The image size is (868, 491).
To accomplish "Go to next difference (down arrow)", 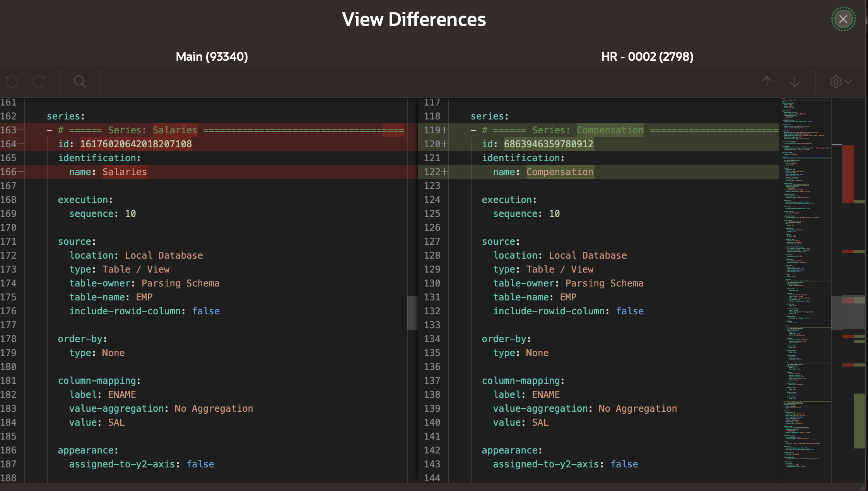I will coord(795,82).
